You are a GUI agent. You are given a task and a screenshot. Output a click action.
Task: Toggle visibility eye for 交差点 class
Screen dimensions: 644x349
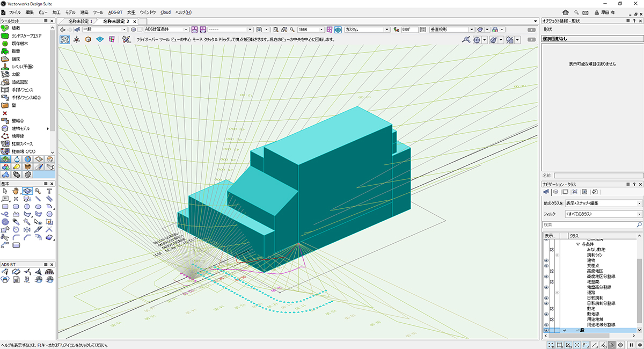coord(546,266)
